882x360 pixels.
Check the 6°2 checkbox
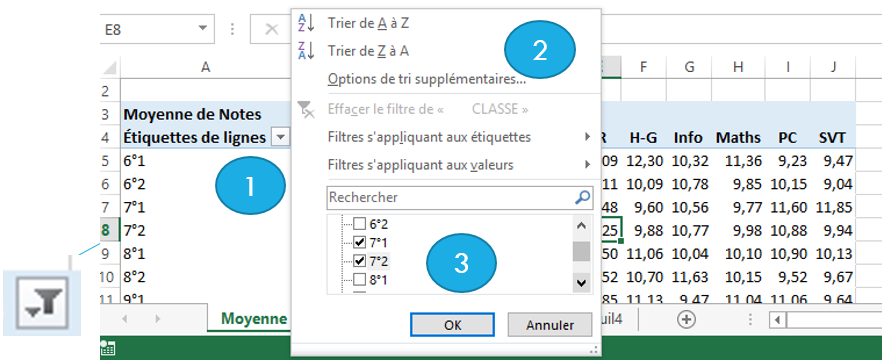359,224
